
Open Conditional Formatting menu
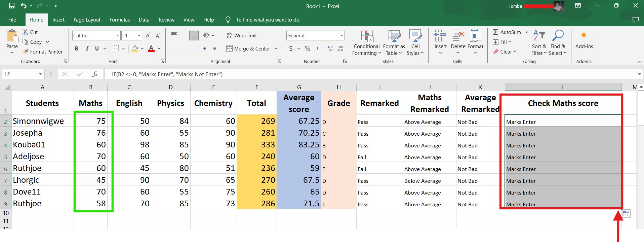366,43
